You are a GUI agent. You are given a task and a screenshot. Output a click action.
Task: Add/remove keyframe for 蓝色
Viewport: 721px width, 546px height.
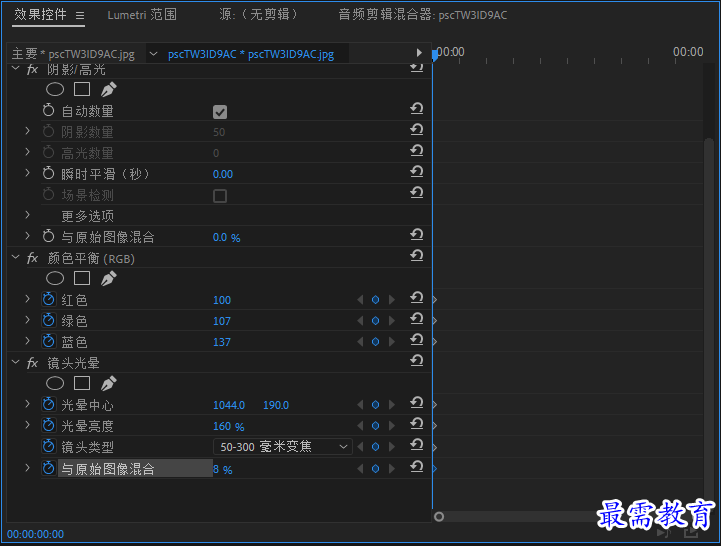376,342
